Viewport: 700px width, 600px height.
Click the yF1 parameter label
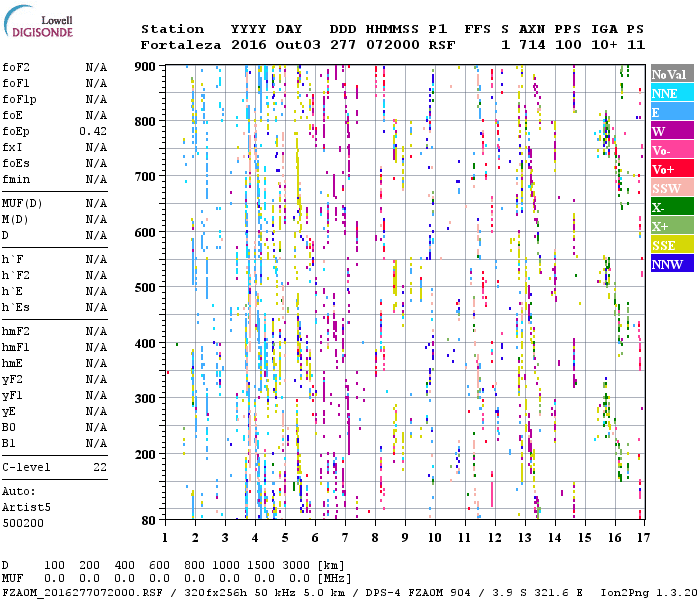(x=12, y=396)
